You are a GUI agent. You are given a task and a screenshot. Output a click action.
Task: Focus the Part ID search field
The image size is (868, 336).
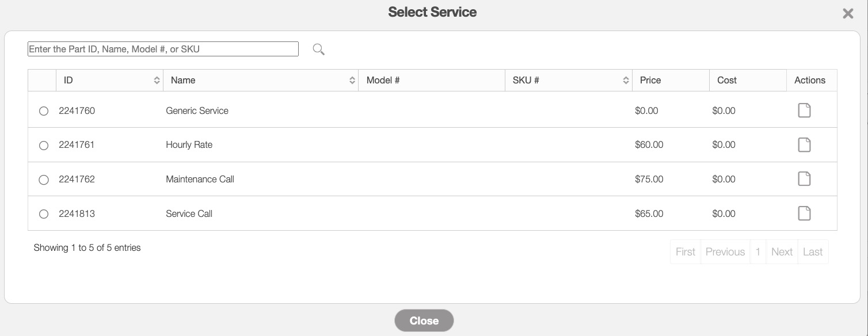point(163,49)
